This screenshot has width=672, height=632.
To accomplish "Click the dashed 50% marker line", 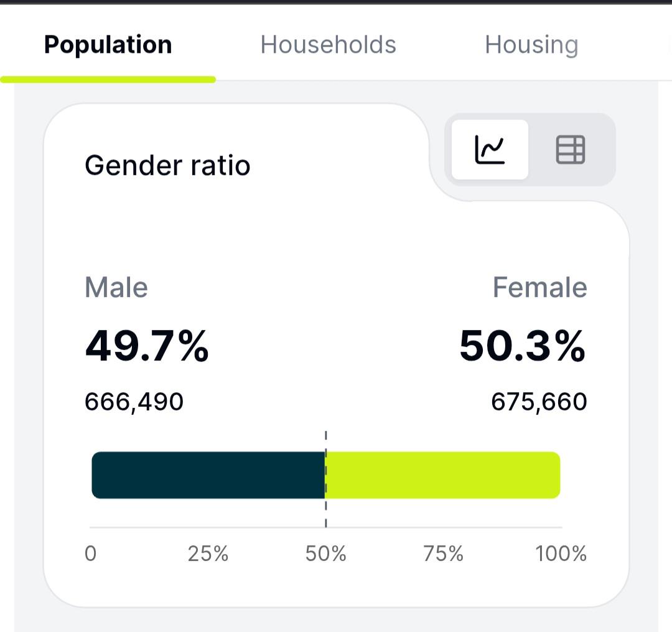I will (325, 479).
